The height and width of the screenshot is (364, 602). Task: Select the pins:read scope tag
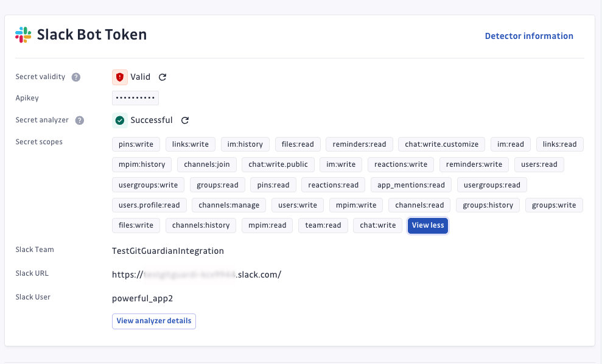273,185
